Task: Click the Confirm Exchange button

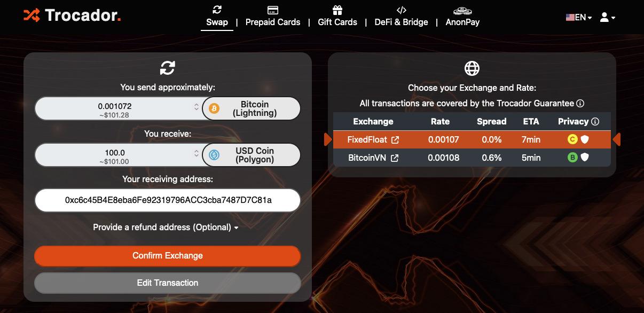Action: (168, 255)
